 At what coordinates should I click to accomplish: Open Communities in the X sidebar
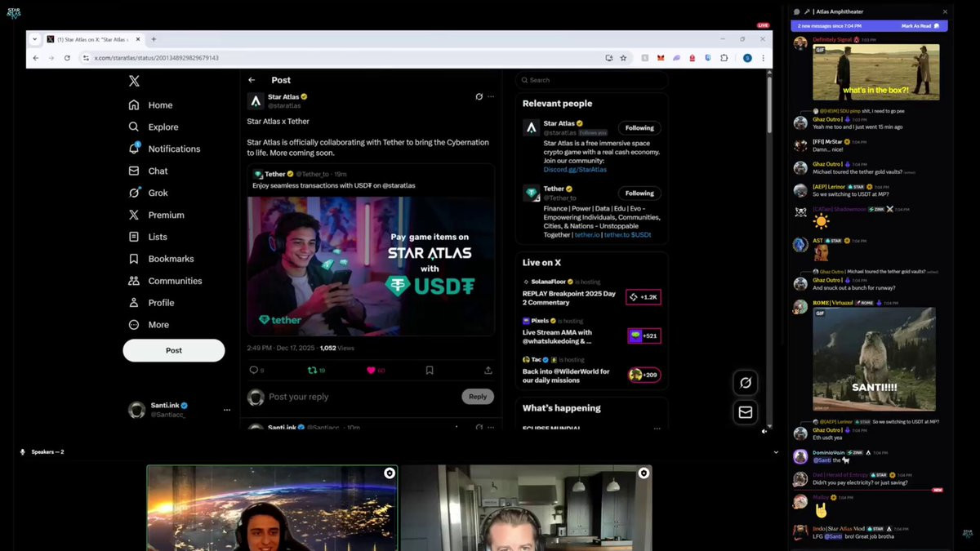165,281
